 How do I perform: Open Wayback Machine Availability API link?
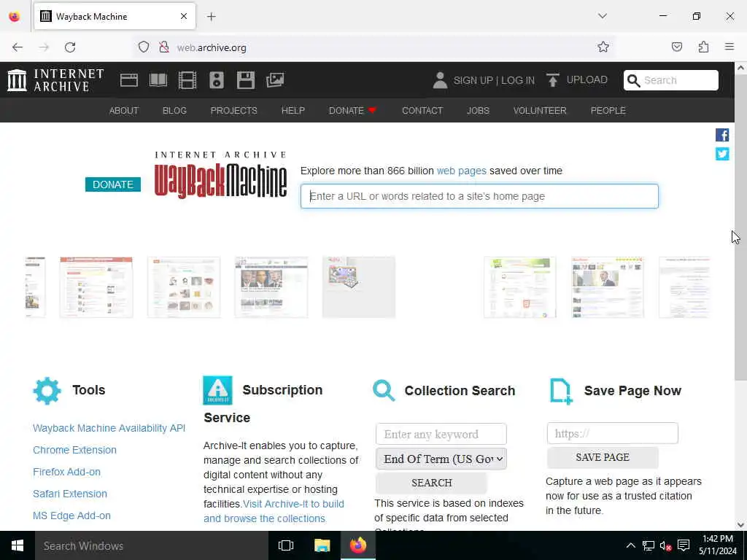109,428
